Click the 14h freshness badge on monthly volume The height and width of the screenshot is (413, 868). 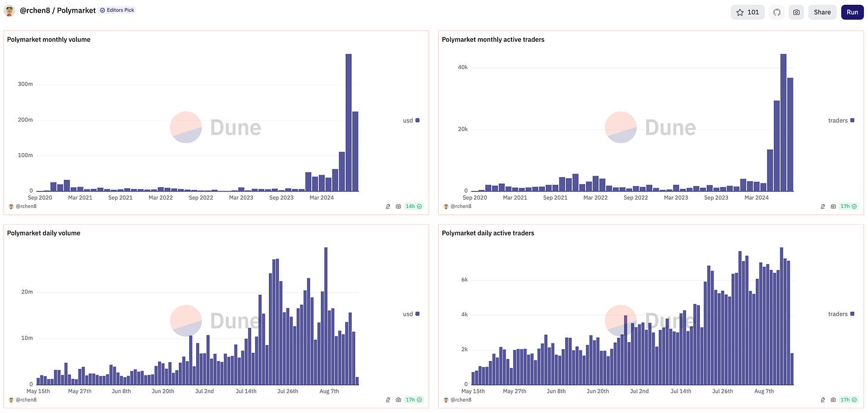pyautogui.click(x=414, y=206)
